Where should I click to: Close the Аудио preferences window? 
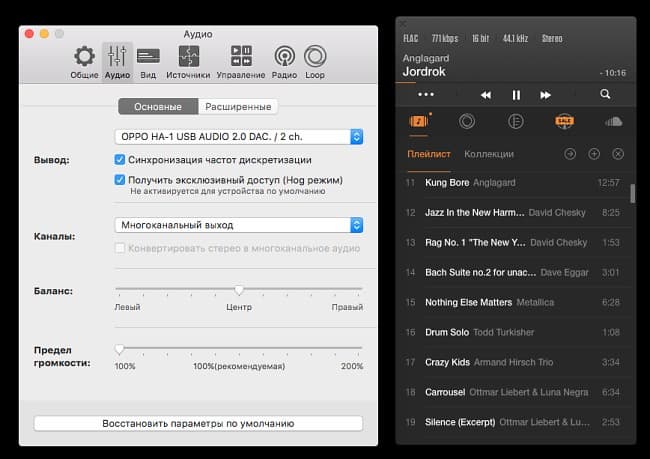tap(29, 34)
